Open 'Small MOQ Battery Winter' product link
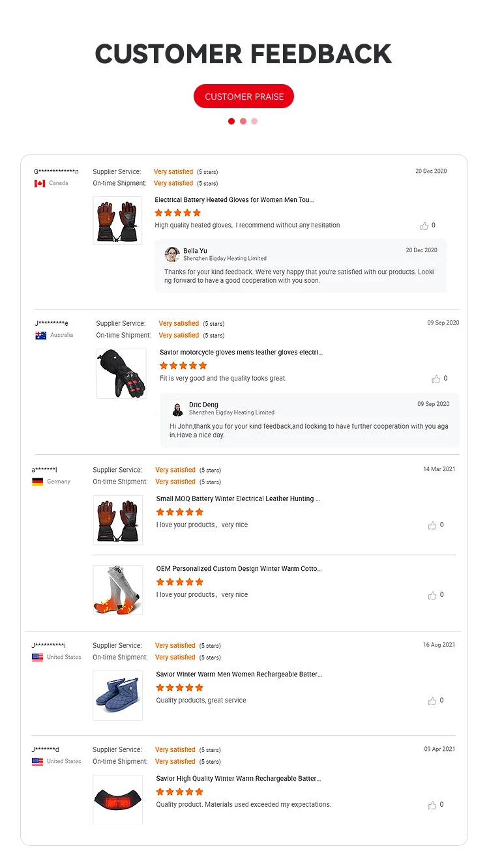 coord(238,499)
